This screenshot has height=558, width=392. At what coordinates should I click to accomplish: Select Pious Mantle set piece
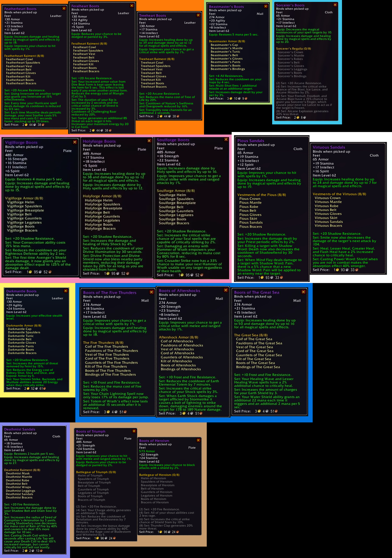coord(250,203)
